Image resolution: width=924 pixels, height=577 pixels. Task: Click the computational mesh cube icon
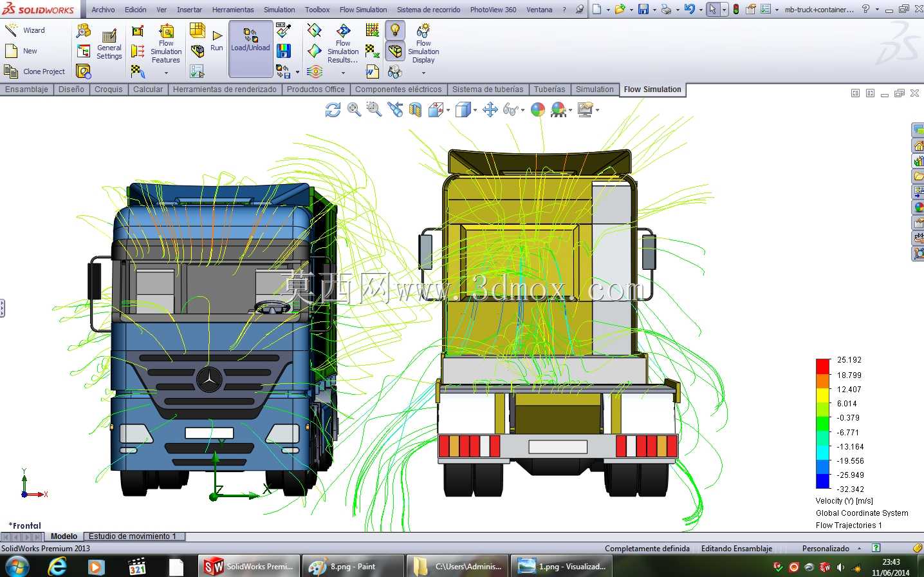pyautogui.click(x=198, y=30)
